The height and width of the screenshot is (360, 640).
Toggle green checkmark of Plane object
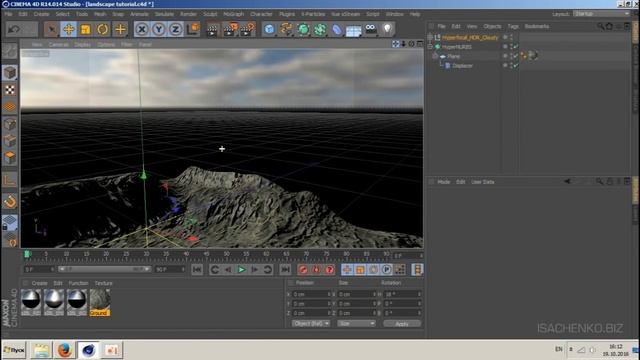click(x=516, y=56)
